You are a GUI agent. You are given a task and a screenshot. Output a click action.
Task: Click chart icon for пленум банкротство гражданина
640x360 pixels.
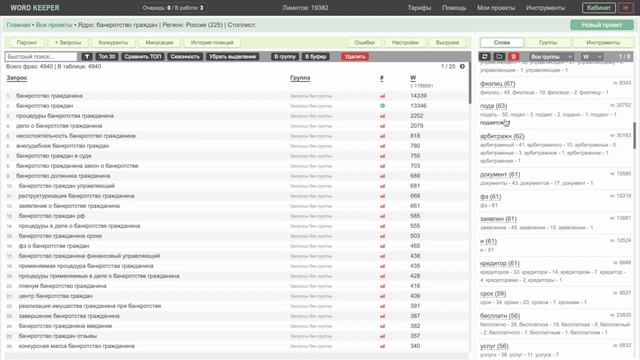[x=382, y=286]
